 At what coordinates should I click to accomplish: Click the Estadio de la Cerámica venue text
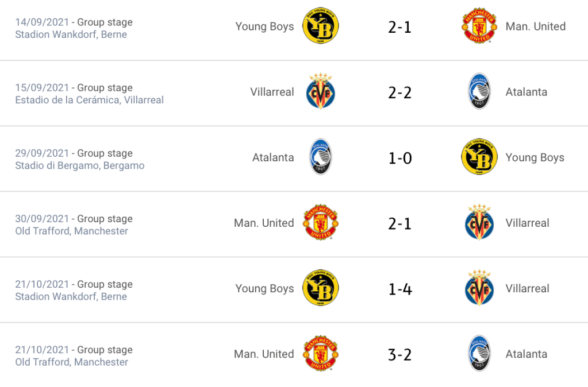click(89, 100)
